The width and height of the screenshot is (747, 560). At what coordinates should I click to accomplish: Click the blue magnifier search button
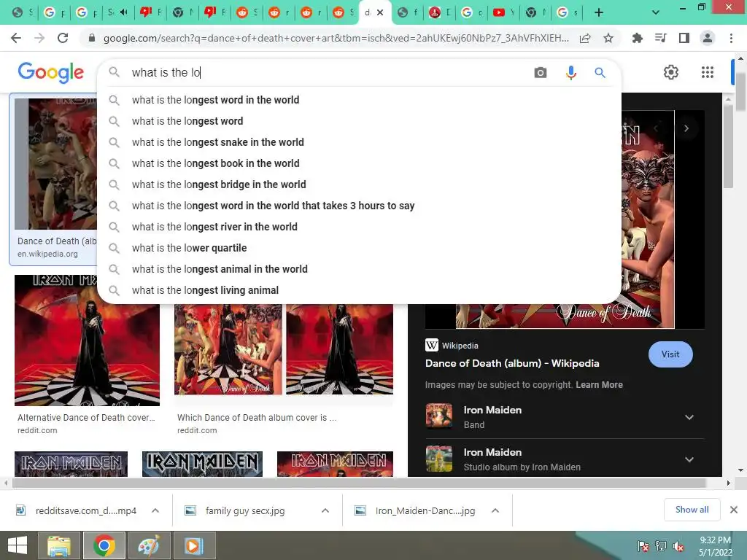pos(600,72)
